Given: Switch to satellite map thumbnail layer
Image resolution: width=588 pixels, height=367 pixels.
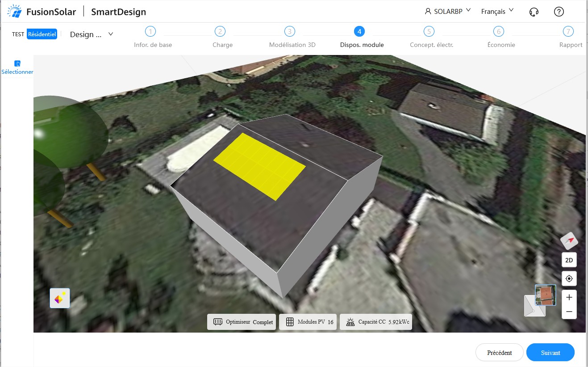Looking at the screenshot, I should pyautogui.click(x=545, y=295).
